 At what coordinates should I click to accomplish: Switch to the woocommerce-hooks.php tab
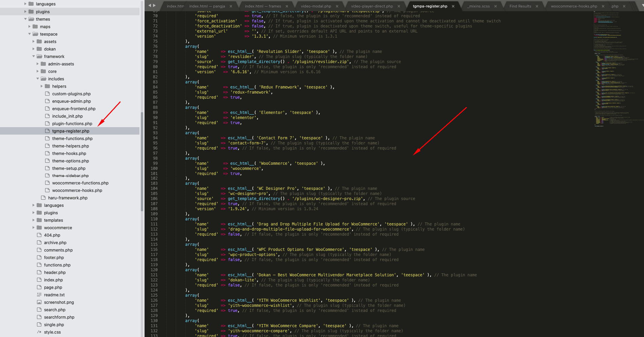[574, 6]
